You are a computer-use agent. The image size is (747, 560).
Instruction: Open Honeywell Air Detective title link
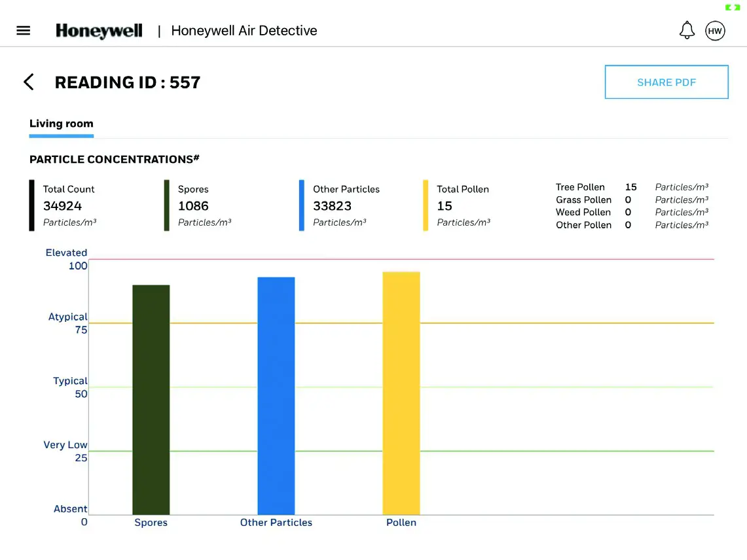point(244,30)
